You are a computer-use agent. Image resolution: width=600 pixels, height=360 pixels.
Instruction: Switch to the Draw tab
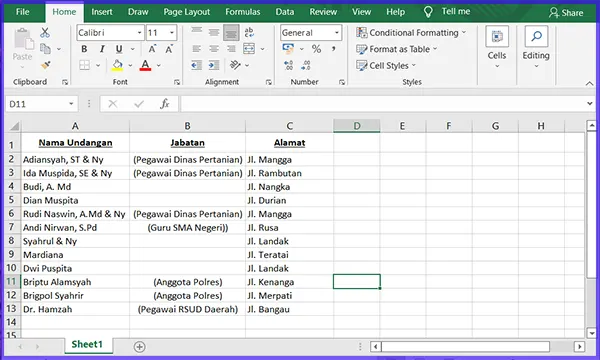coord(138,12)
